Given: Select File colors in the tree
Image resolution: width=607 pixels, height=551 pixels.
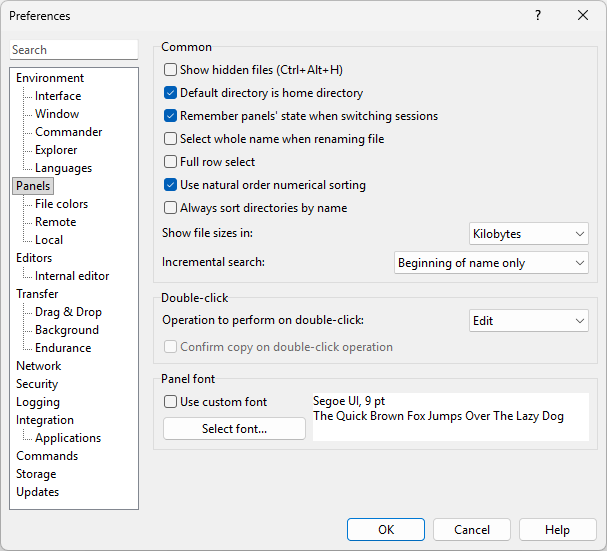Looking at the screenshot, I should 61,204.
